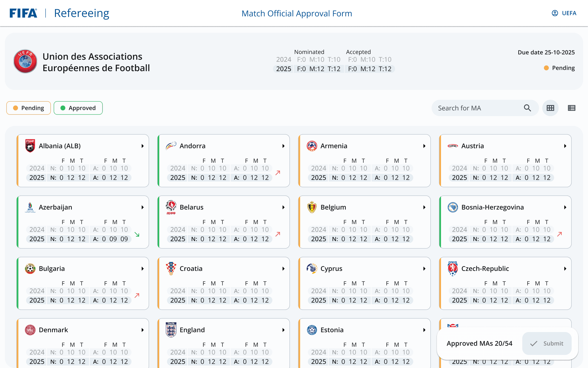Toggle the Pending status filter

tap(29, 108)
